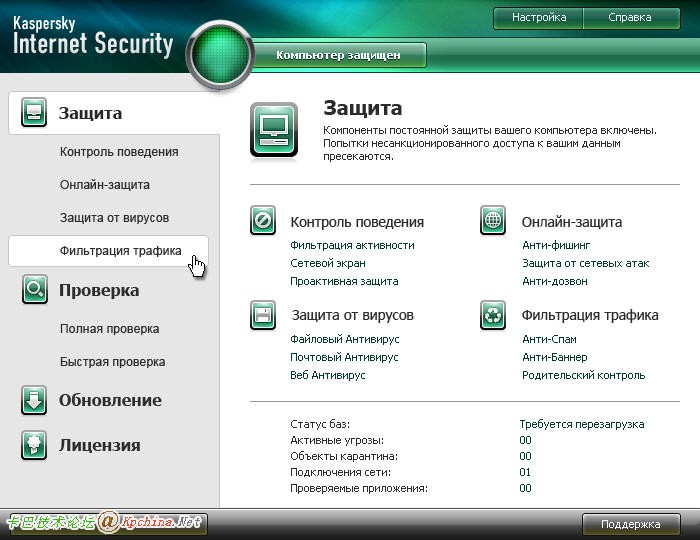Click the 01 network connections value
The height and width of the screenshot is (540, 700).
pos(525,472)
